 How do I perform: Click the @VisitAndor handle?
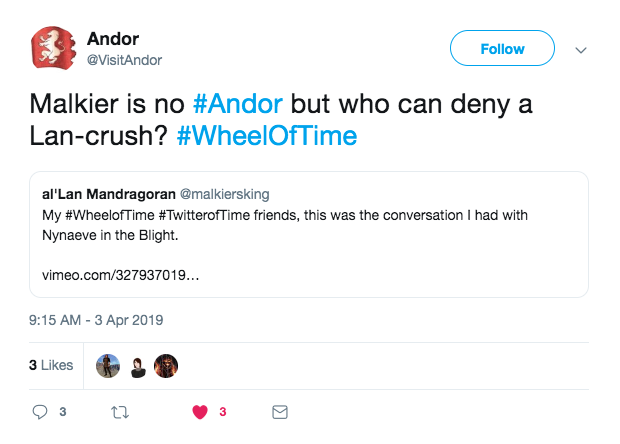124,60
